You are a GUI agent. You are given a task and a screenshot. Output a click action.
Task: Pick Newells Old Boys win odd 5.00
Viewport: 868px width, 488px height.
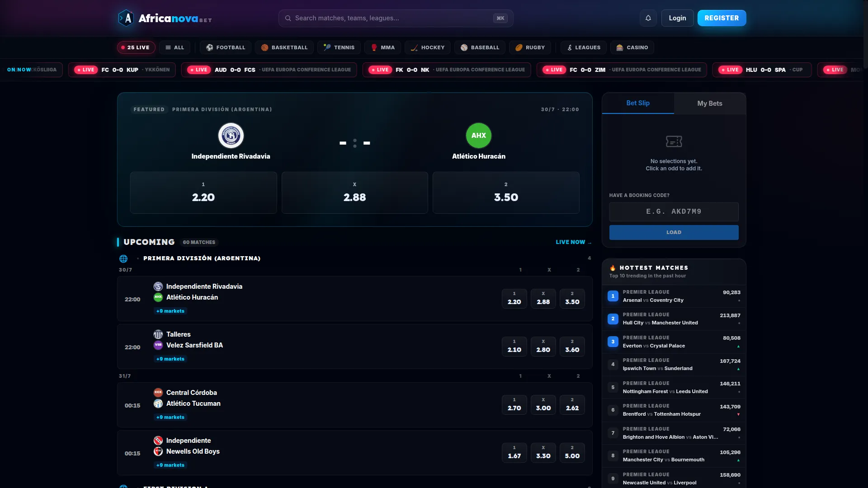[572, 453]
